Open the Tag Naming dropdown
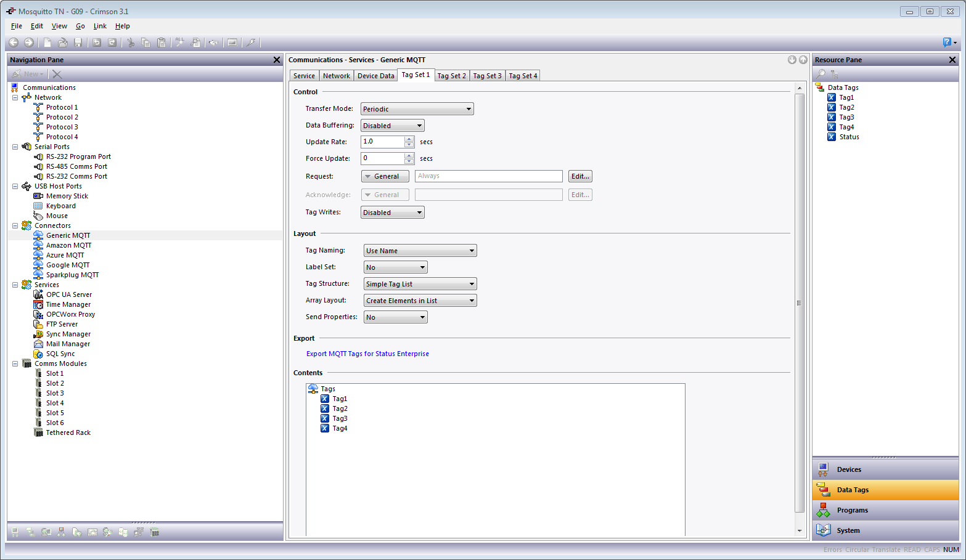Image resolution: width=966 pixels, height=560 pixels. (420, 251)
